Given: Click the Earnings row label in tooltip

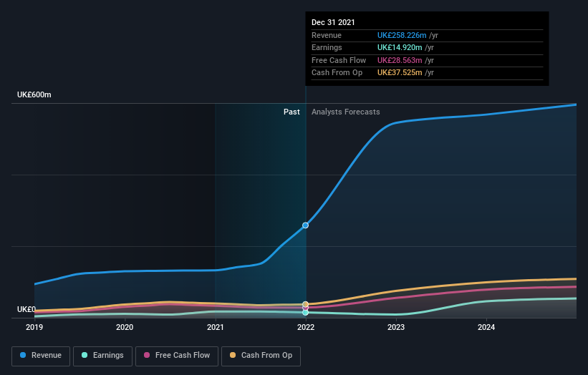Looking at the screenshot, I should coord(327,47).
